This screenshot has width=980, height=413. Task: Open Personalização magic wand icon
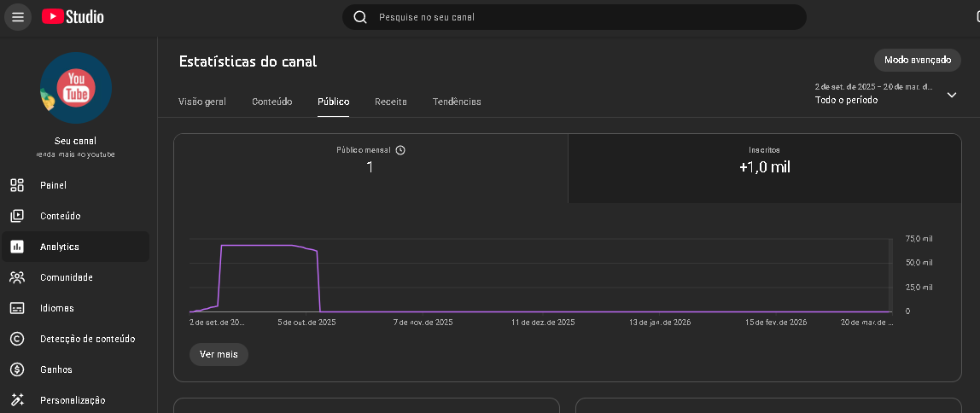coord(17,400)
